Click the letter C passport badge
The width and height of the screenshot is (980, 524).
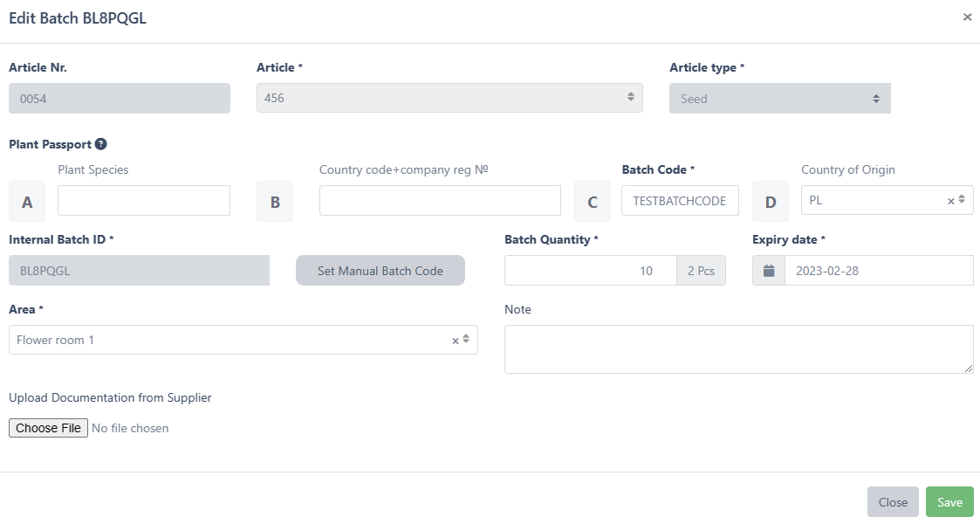(593, 202)
